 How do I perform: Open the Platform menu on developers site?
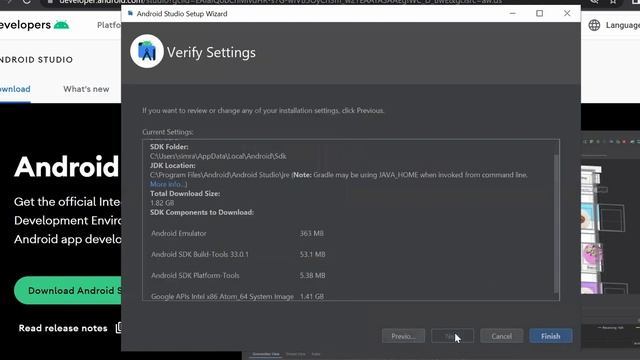[x=109, y=25]
